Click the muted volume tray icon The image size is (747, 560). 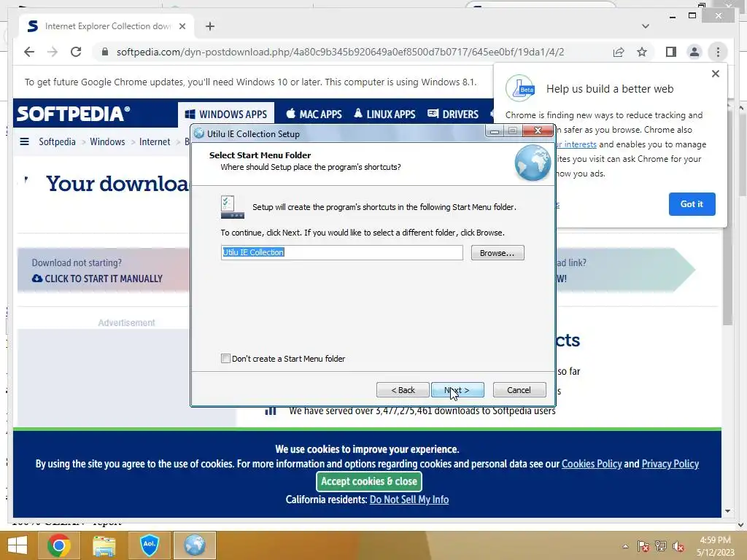[x=678, y=546]
